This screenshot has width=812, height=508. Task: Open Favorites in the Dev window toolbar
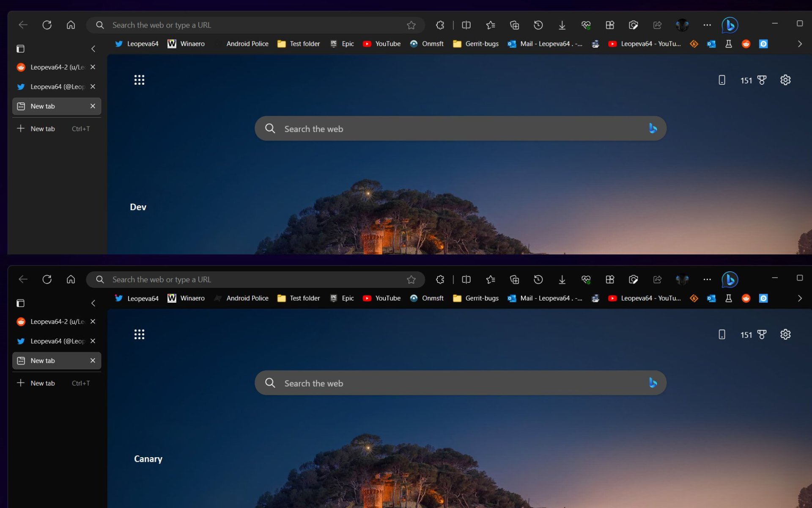[x=491, y=25]
